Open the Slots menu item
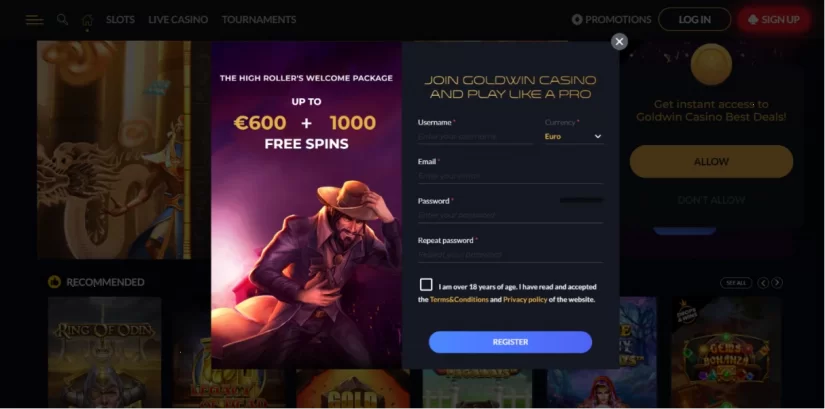The image size is (825, 409). tap(120, 19)
